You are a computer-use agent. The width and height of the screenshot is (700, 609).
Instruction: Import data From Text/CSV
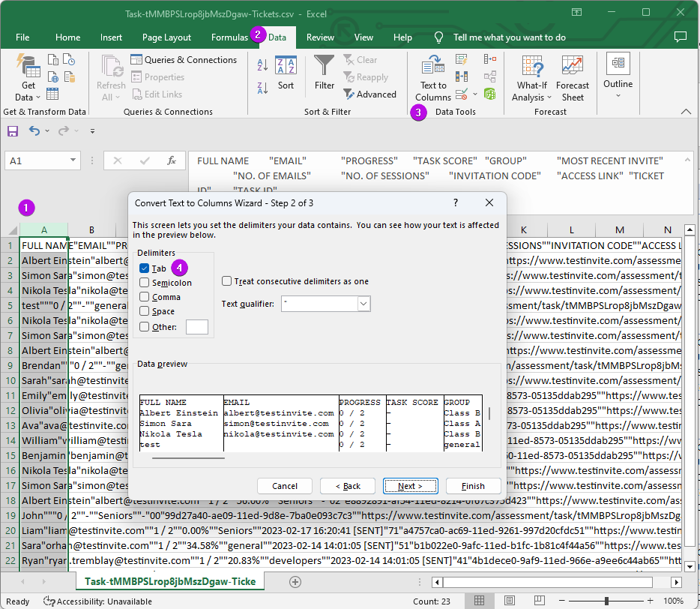click(52, 60)
